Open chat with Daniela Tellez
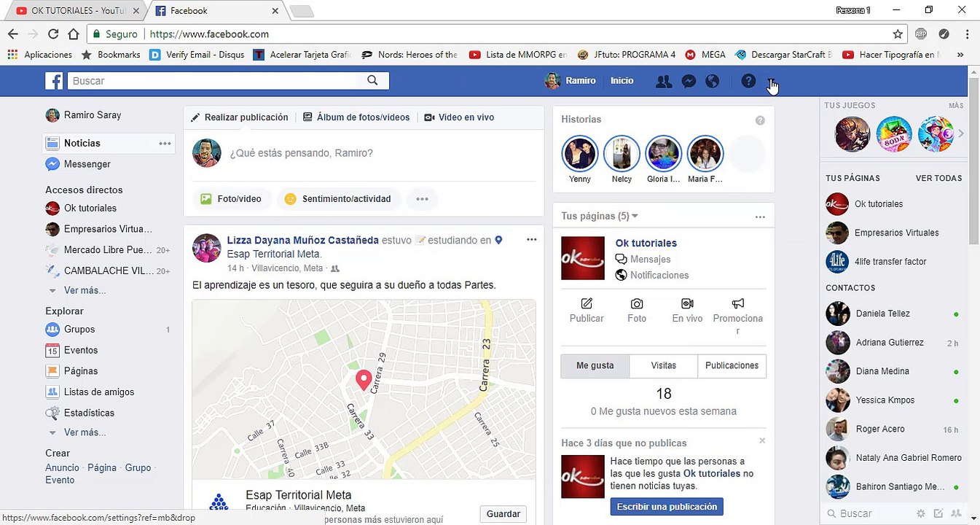This screenshot has height=525, width=980. coord(894,314)
